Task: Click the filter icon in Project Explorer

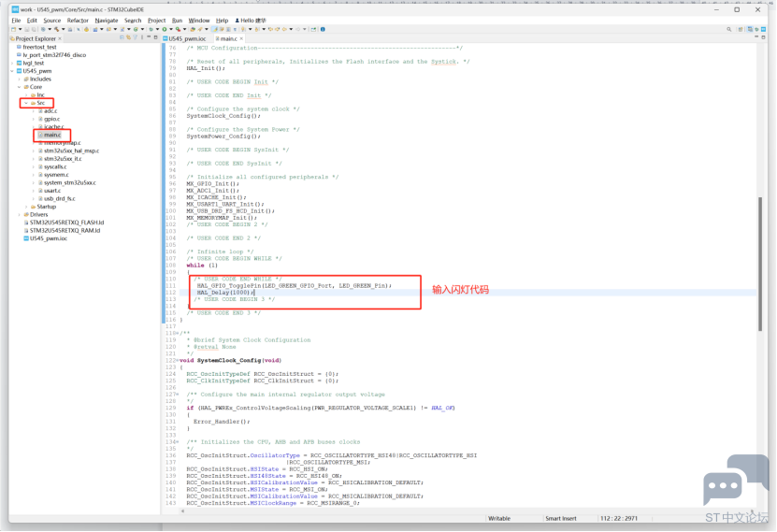Action: [136, 37]
